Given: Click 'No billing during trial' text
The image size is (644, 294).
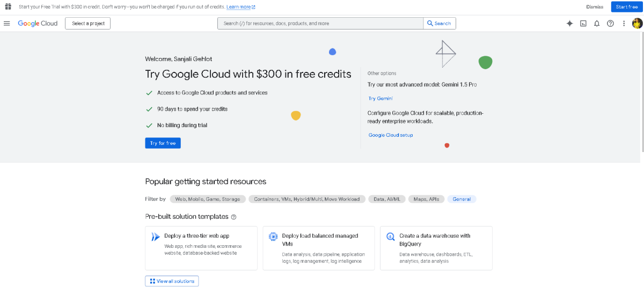Looking at the screenshot, I should [182, 125].
